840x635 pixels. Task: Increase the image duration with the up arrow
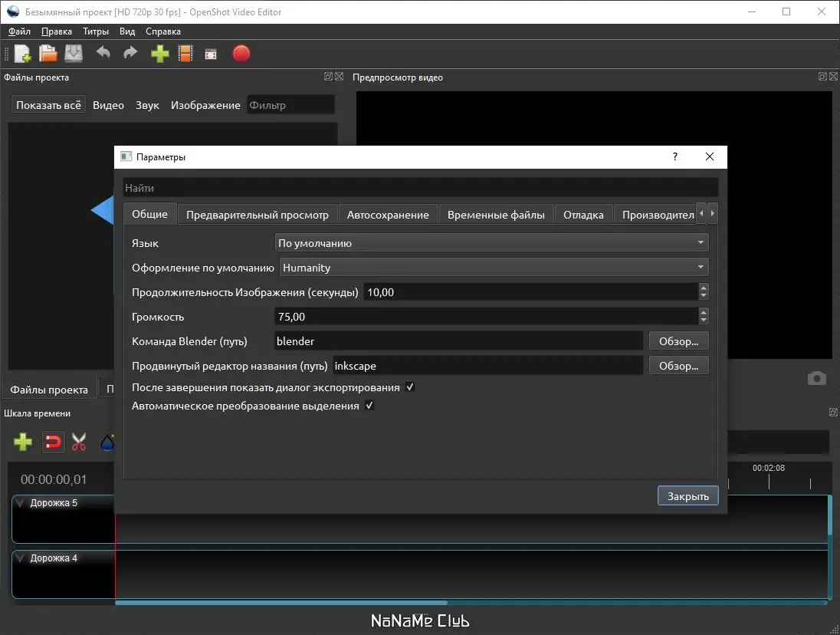point(704,288)
